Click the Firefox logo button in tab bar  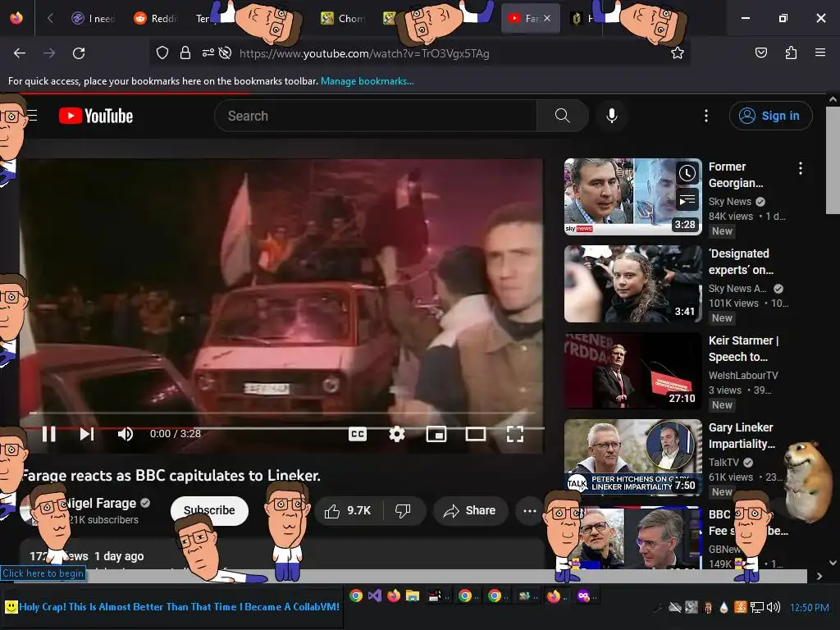16,18
